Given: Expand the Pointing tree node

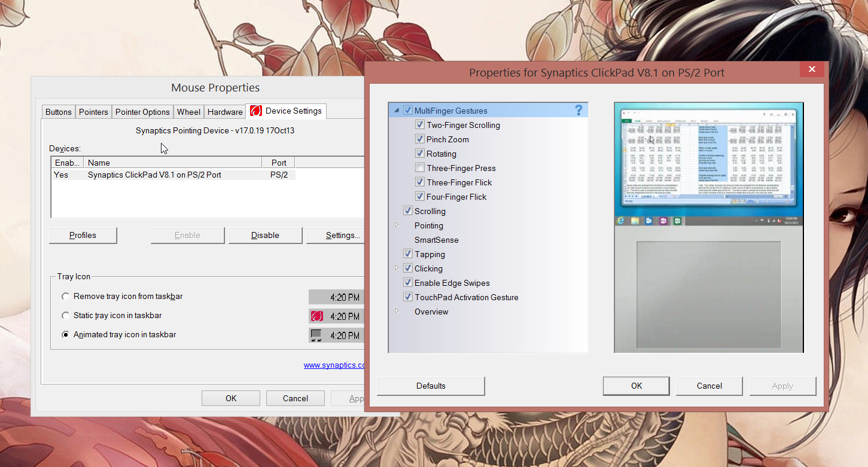Looking at the screenshot, I should [397, 225].
